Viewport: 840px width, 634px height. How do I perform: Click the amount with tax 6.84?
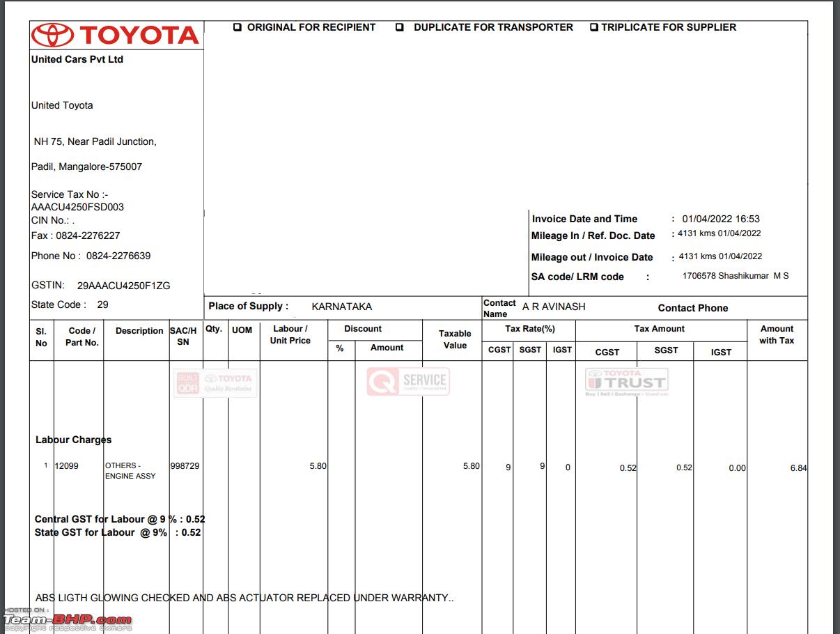pos(798,468)
